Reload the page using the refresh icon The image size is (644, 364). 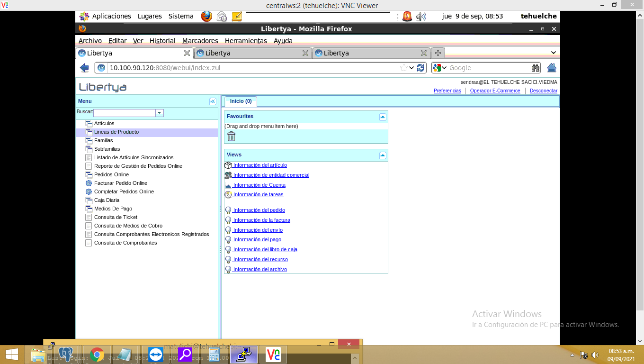click(x=420, y=68)
